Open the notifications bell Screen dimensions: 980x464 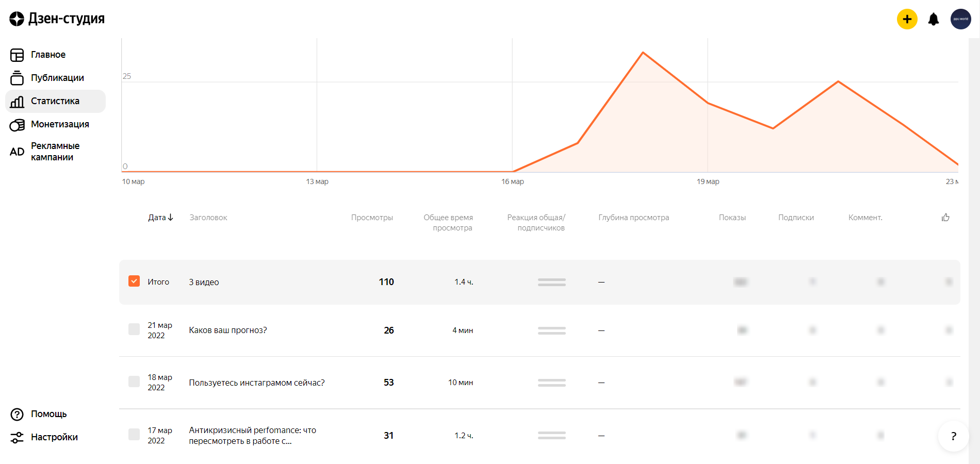tap(933, 20)
